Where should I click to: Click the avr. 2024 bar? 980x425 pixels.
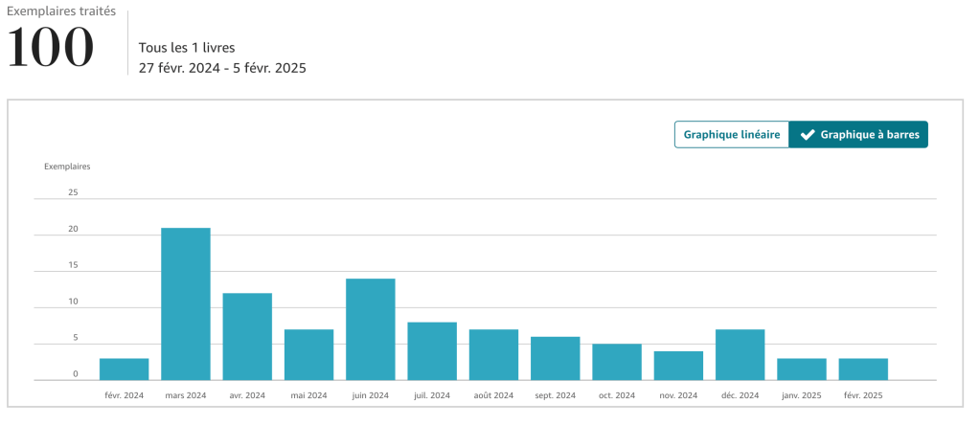click(247, 337)
